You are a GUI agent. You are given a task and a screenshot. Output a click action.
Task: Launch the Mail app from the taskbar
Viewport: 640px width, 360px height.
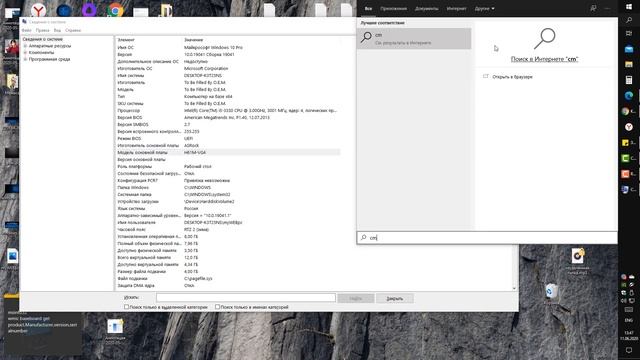click(629, 49)
